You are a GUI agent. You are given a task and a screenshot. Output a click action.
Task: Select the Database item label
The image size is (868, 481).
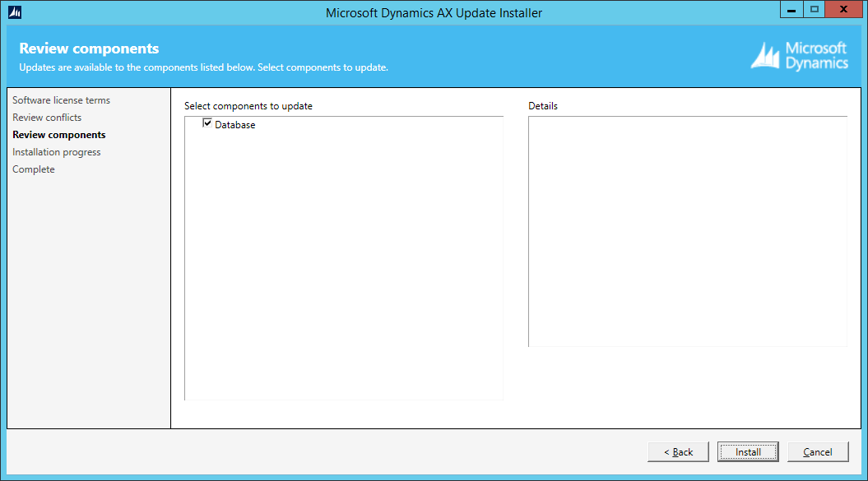coord(235,125)
